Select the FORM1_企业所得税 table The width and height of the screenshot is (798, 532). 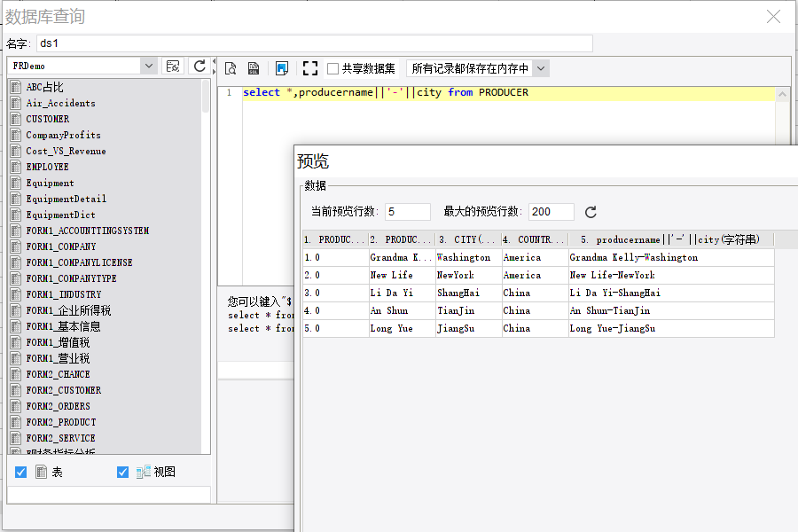coord(68,310)
